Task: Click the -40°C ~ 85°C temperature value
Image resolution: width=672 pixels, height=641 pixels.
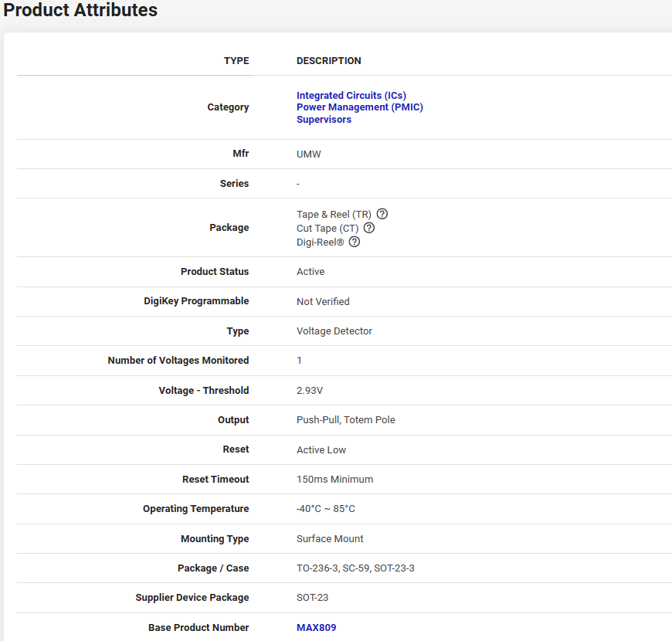Action: tap(326, 509)
